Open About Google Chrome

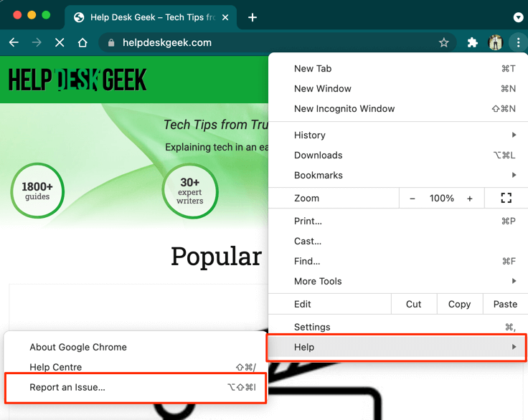coord(78,347)
